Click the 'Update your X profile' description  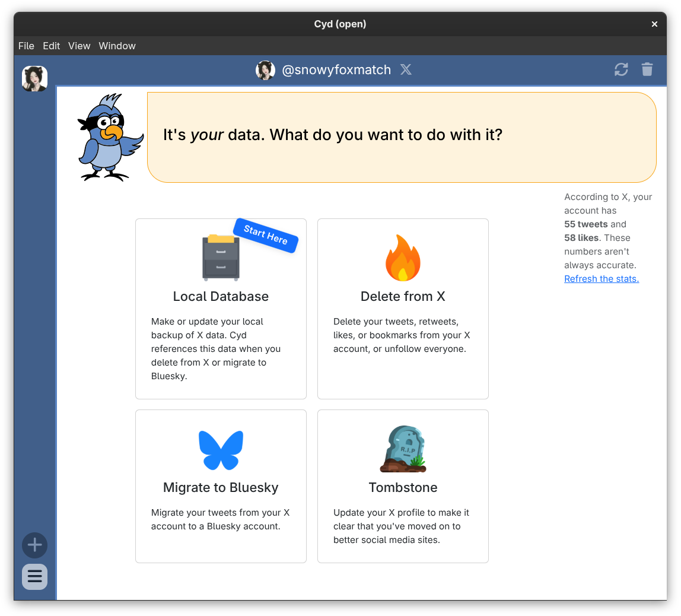pyautogui.click(x=401, y=526)
